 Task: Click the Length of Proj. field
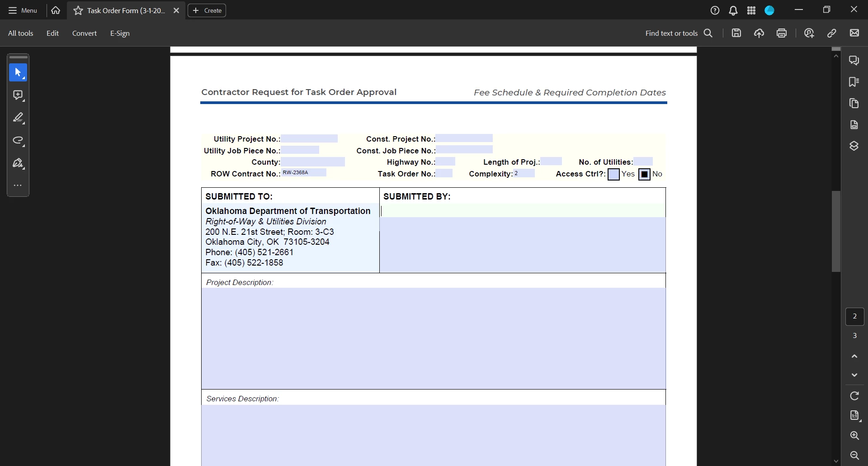pyautogui.click(x=551, y=161)
